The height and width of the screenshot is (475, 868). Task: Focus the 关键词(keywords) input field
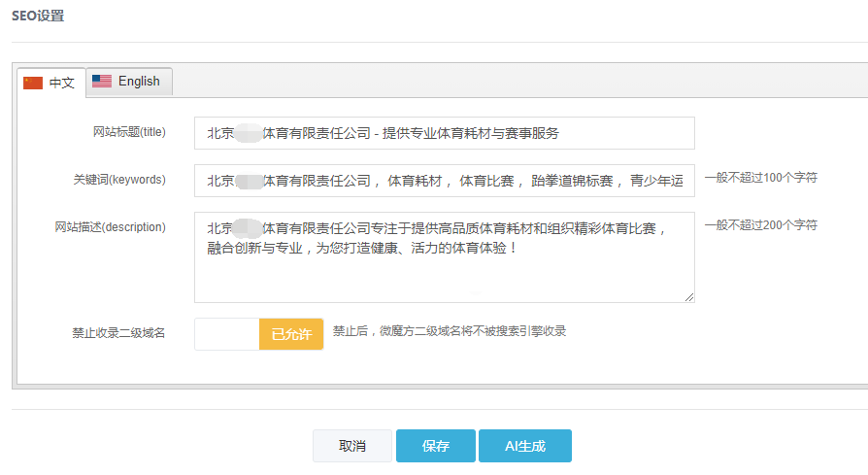coord(445,181)
